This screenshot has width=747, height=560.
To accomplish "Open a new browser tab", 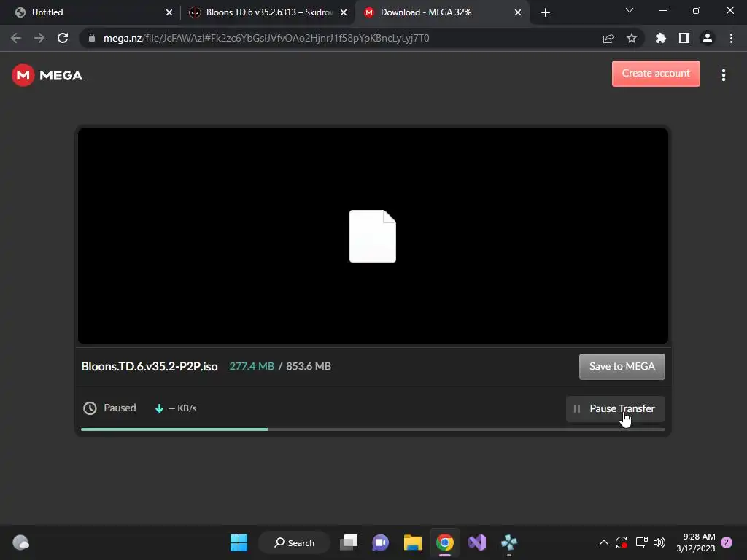I will 546,12.
